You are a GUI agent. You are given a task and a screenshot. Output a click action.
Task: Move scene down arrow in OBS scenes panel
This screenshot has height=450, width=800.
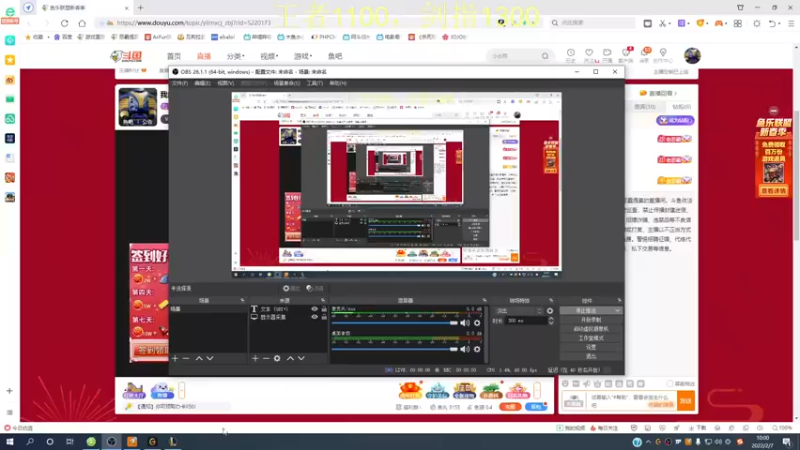[210, 359]
